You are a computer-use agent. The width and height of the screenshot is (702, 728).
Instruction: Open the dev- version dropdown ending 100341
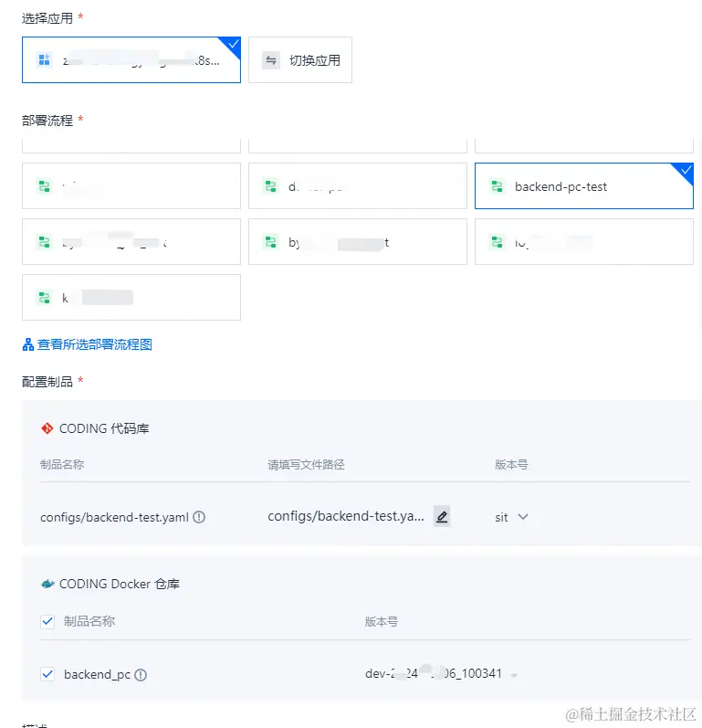click(441, 674)
